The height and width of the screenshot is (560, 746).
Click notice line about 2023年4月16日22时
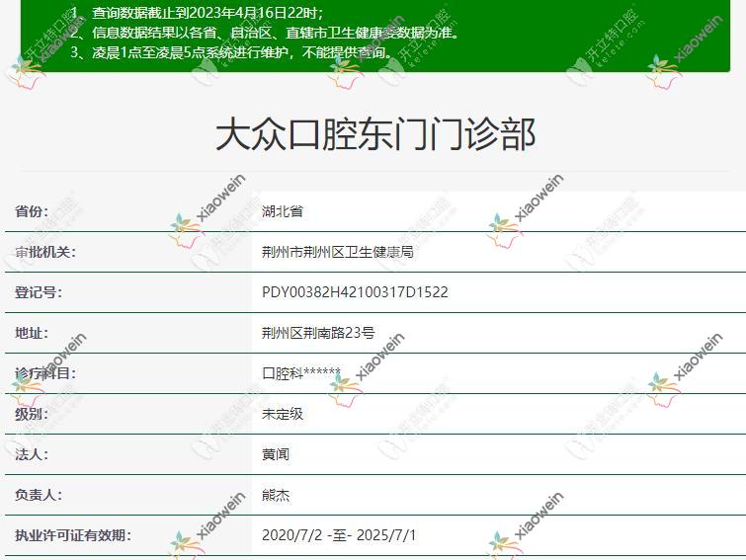197,13
